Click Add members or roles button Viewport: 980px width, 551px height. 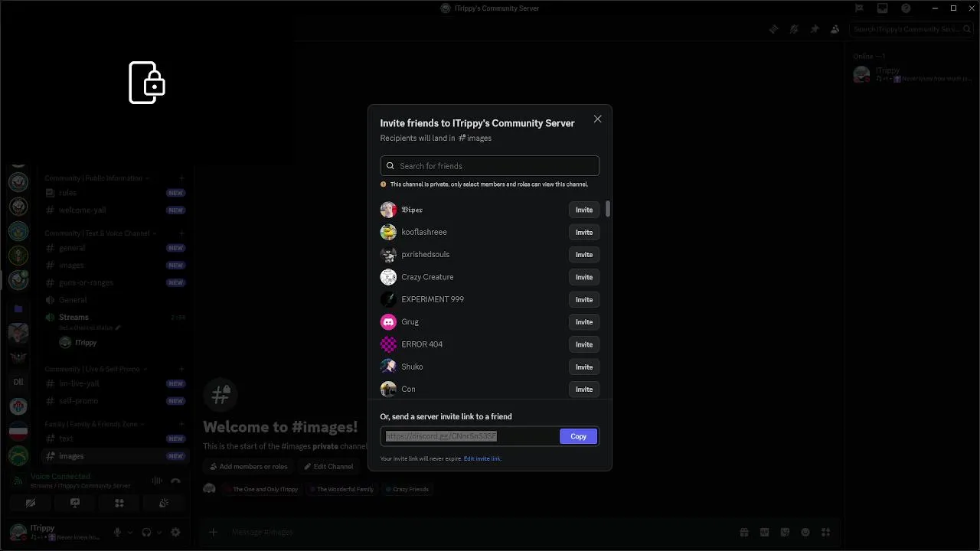[247, 466]
